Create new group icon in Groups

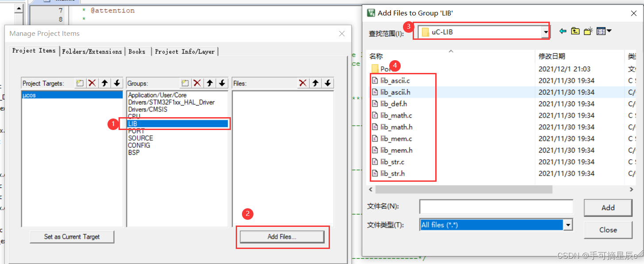click(185, 83)
